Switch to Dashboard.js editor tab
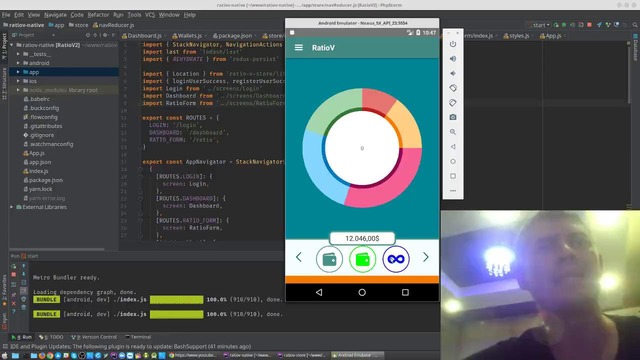Image resolution: width=640 pixels, height=360 pixels. tap(142, 36)
